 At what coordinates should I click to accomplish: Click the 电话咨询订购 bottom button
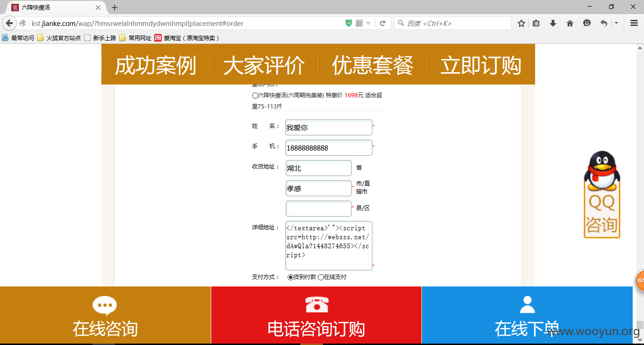[x=316, y=315]
